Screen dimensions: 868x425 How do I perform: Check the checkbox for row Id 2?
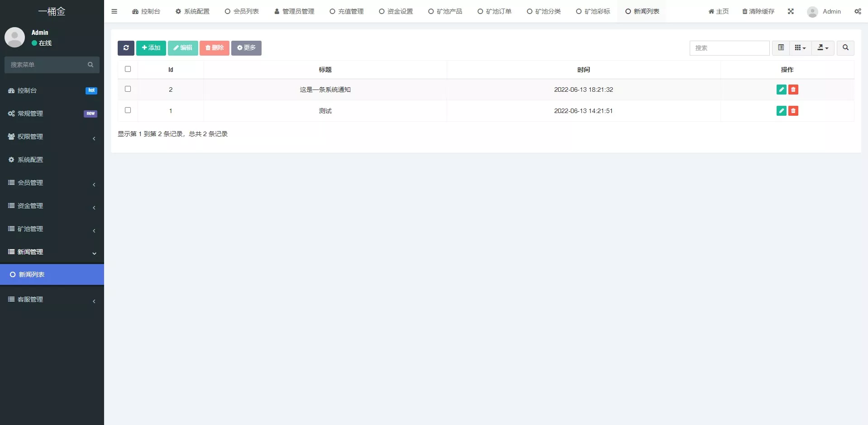128,89
